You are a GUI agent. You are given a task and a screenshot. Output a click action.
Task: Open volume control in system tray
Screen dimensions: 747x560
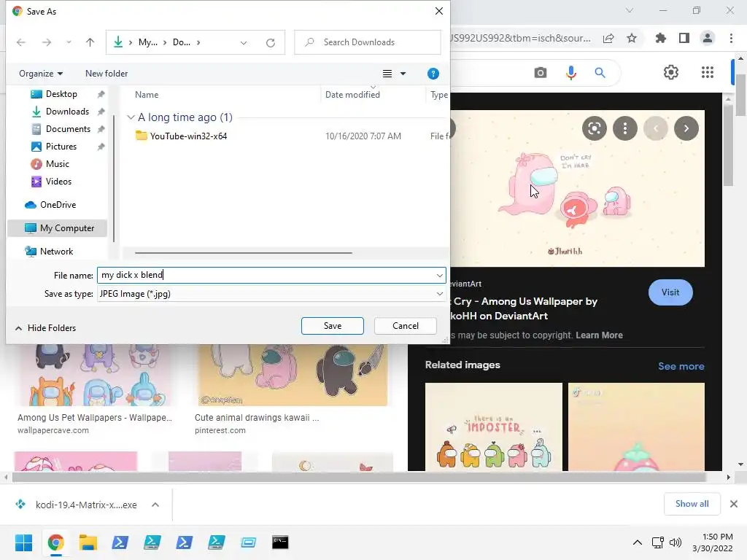click(676, 542)
